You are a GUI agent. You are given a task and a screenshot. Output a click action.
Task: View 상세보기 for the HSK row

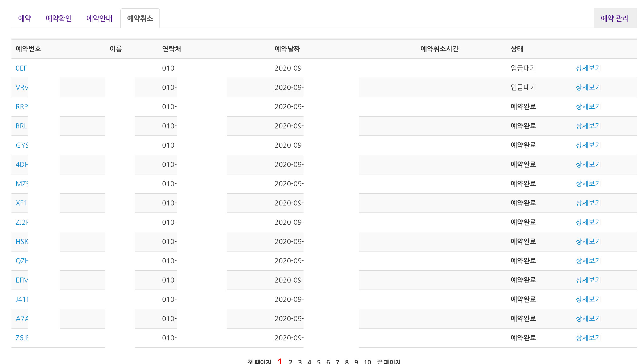588,242
